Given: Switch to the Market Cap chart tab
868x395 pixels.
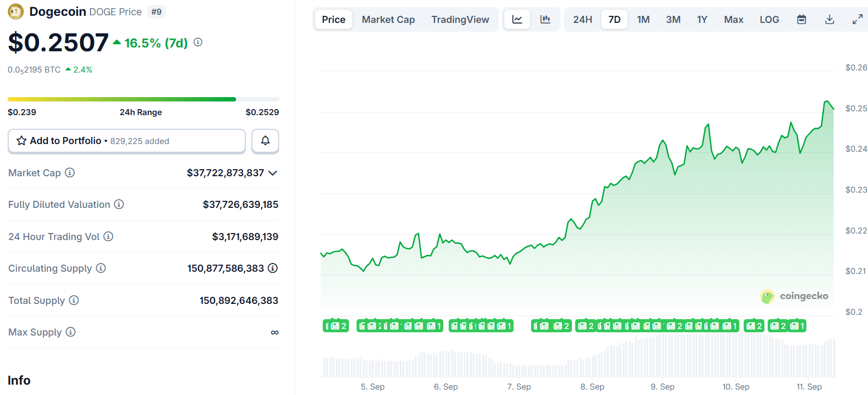Looking at the screenshot, I should click(x=388, y=20).
